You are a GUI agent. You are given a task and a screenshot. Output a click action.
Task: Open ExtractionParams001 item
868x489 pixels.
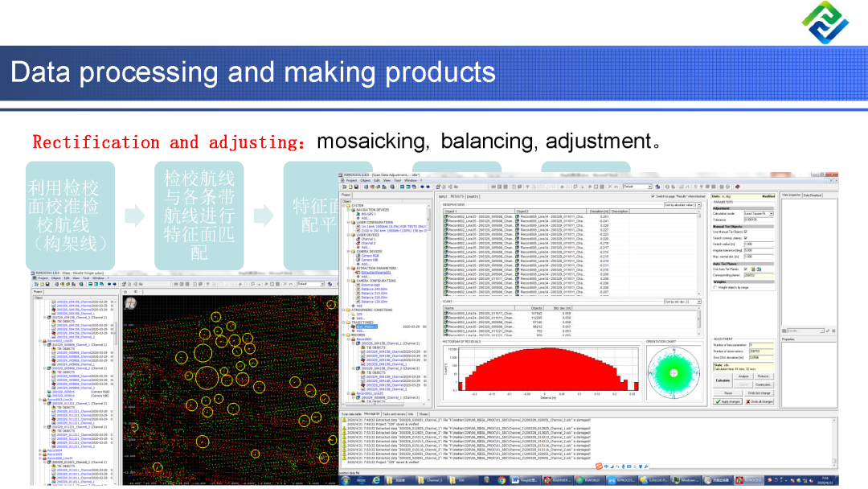click(376, 273)
